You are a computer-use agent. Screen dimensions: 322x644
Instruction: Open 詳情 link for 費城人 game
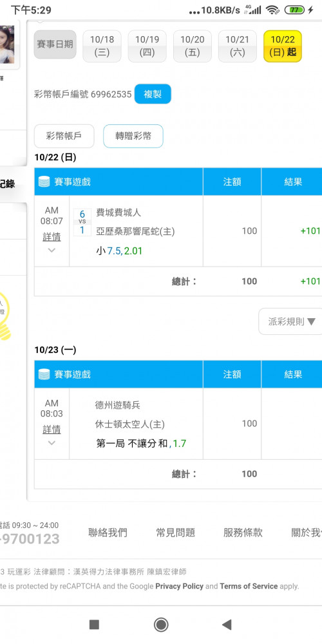click(x=52, y=237)
